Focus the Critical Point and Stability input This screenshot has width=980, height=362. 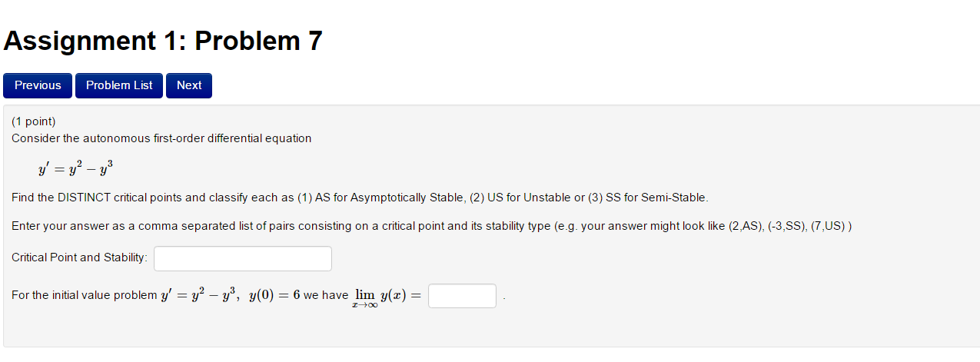[243, 258]
